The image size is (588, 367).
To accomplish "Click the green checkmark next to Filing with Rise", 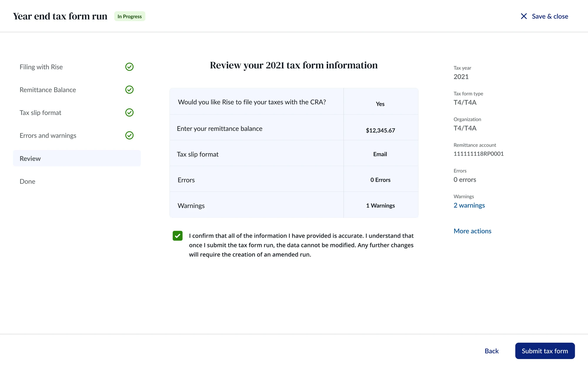I will [x=129, y=67].
